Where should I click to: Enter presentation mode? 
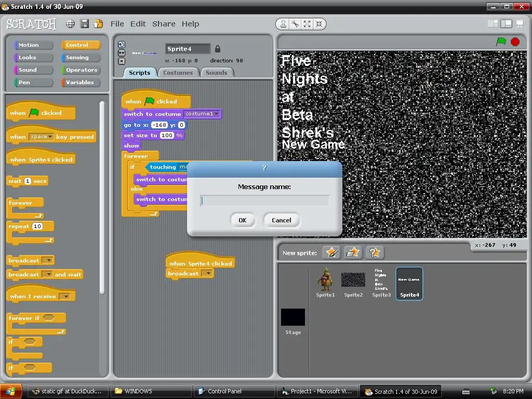[x=520, y=24]
